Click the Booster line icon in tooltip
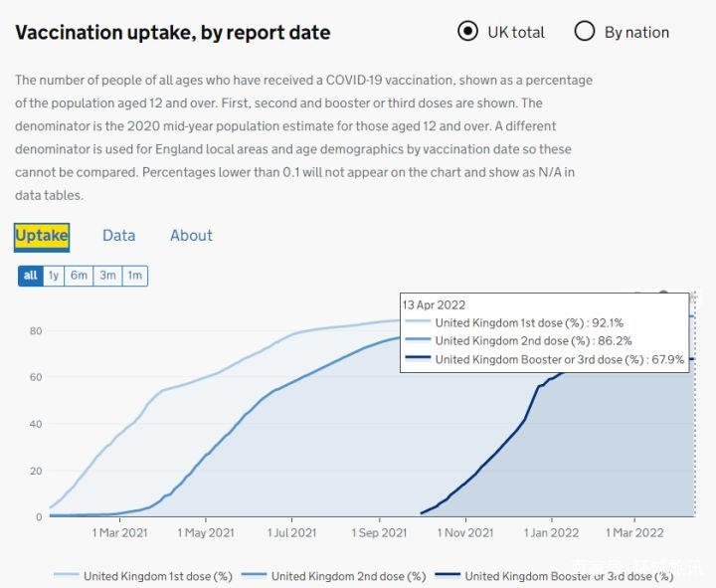The image size is (716, 588). pyautogui.click(x=418, y=360)
